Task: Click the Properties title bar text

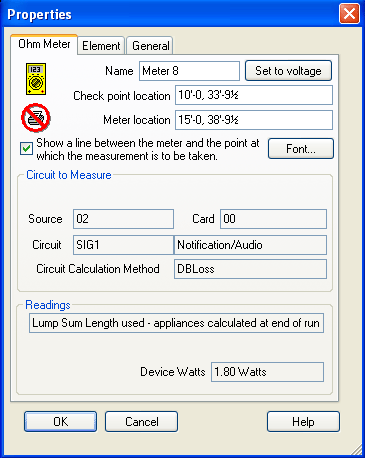Action: (39, 14)
